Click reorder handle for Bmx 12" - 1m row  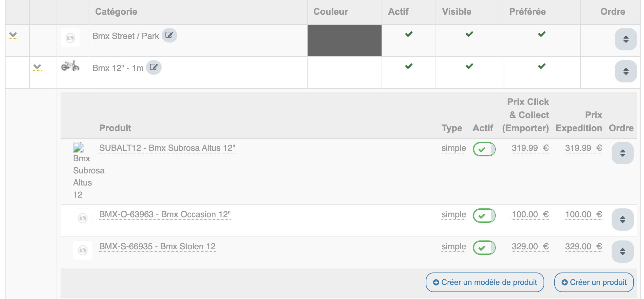[x=625, y=71]
